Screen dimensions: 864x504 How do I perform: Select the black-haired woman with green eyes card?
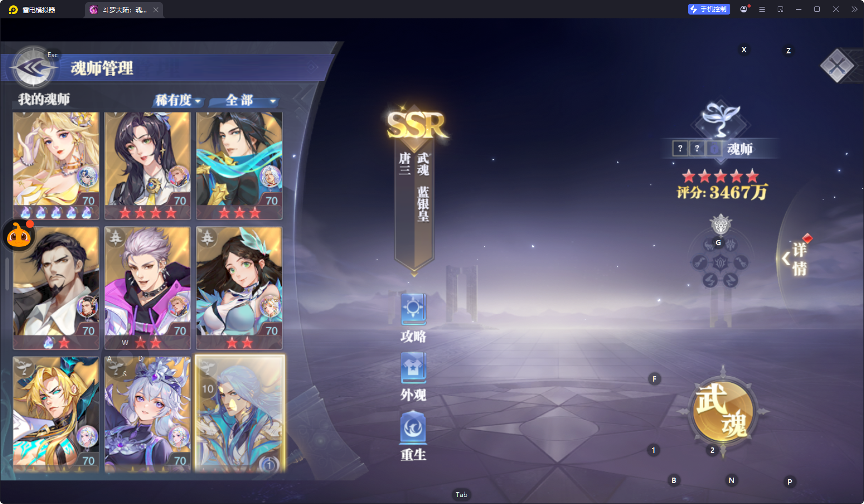(x=148, y=165)
